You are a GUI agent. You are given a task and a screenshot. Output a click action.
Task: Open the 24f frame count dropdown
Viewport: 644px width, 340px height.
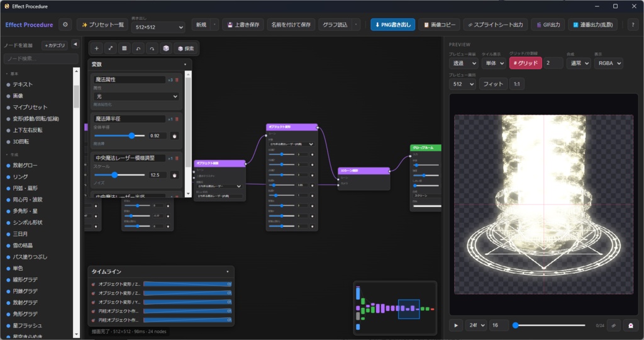tap(476, 325)
